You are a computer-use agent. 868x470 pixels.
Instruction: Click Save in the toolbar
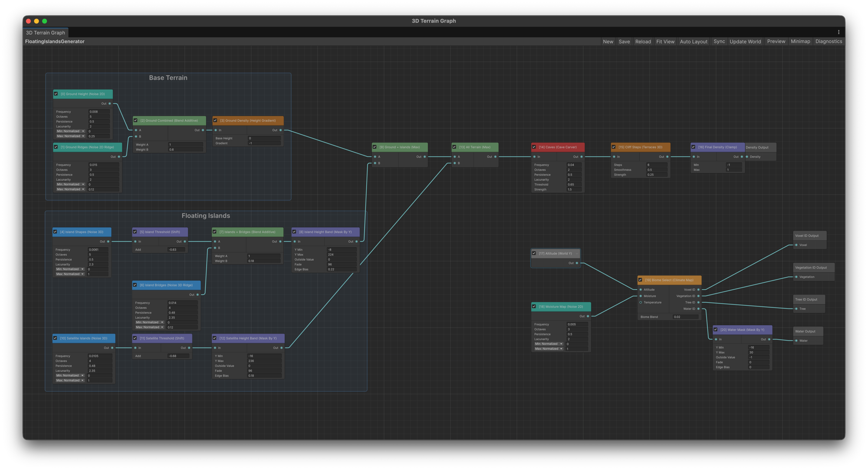click(x=624, y=42)
